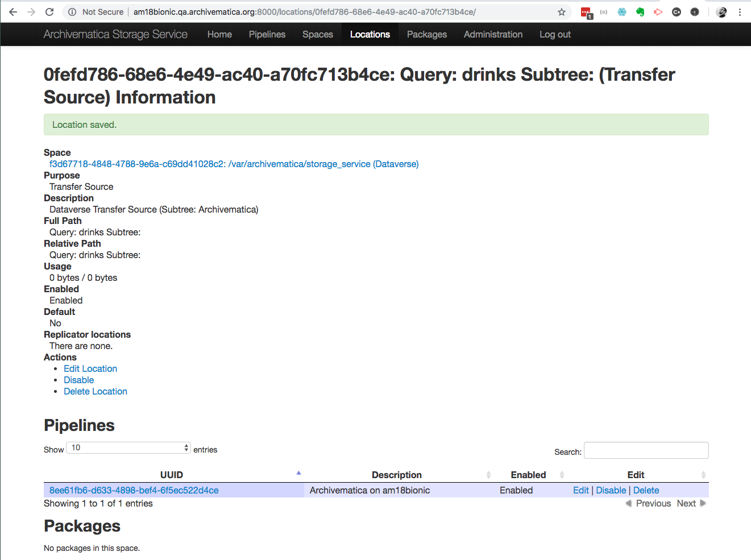Open the Chrome profile avatar
This screenshot has width=751, height=560.
pos(721,12)
